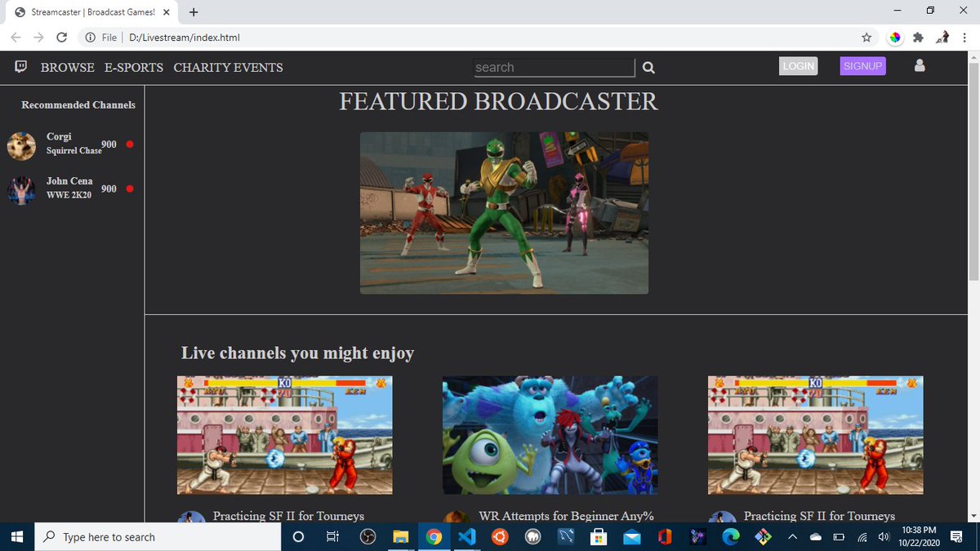
Task: Open the John Cena channel name
Action: click(x=69, y=180)
